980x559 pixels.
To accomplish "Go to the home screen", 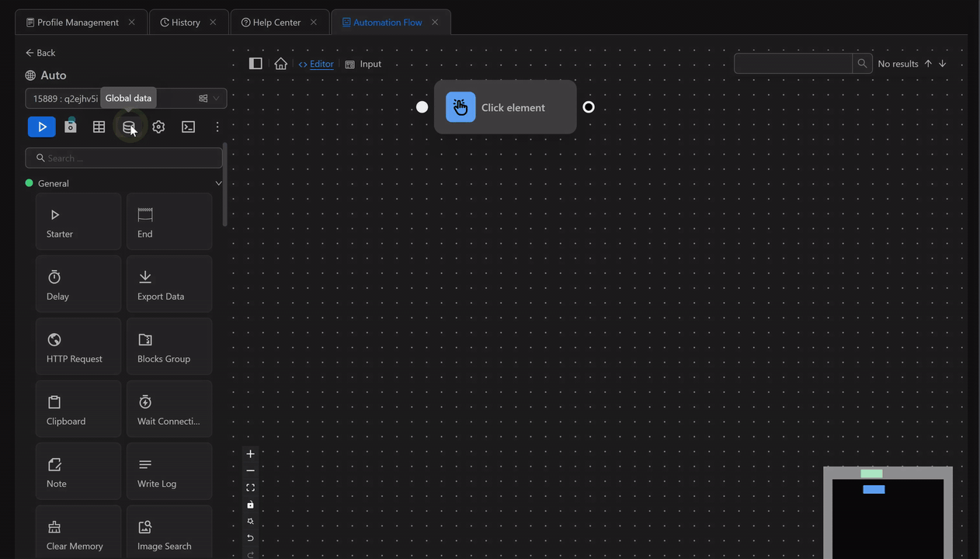I will coord(281,64).
